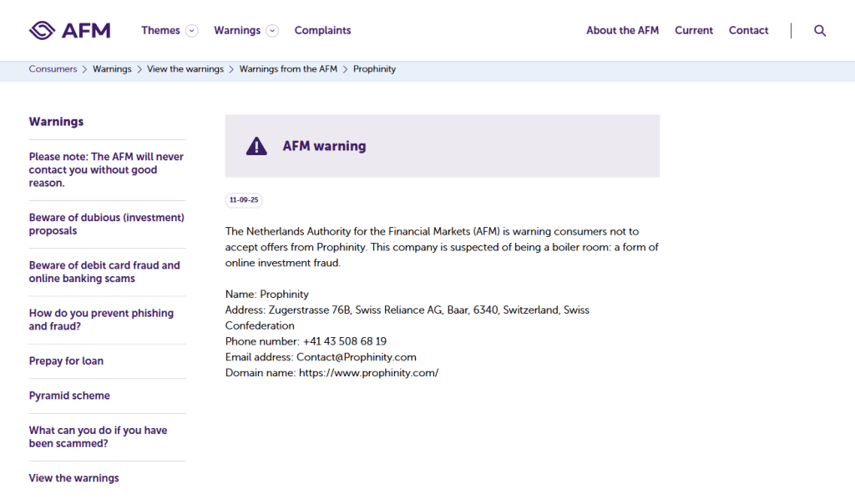This screenshot has width=855, height=504.
Task: Expand the Themes dropdown chevron
Action: click(x=191, y=31)
